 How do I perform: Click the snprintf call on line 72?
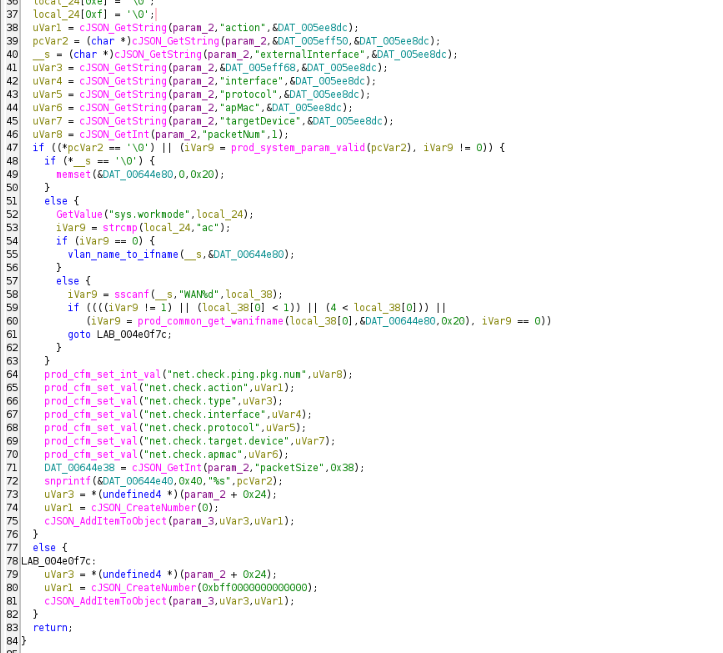68,482
